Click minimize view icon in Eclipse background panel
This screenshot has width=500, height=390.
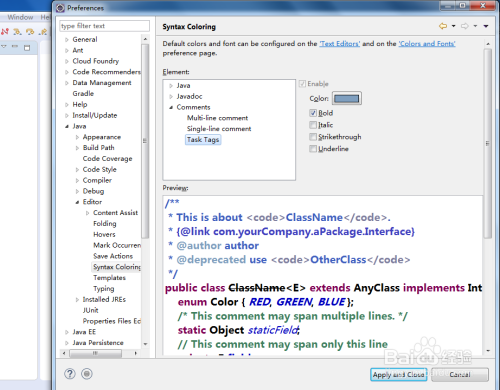coord(15,47)
